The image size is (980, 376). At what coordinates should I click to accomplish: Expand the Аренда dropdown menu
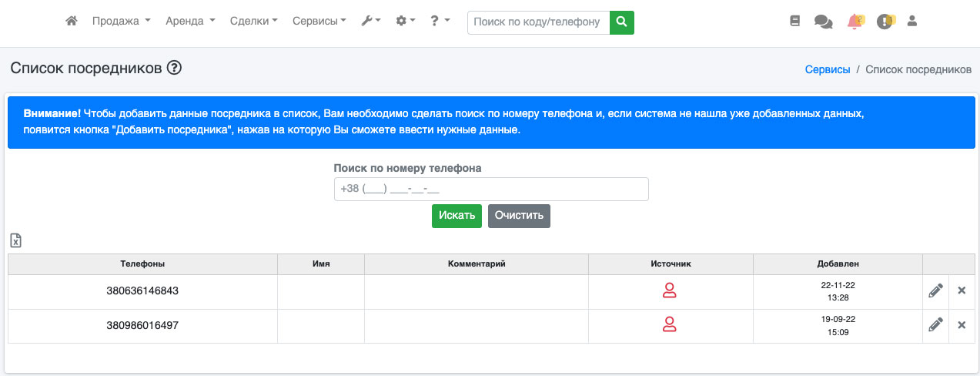tap(190, 22)
